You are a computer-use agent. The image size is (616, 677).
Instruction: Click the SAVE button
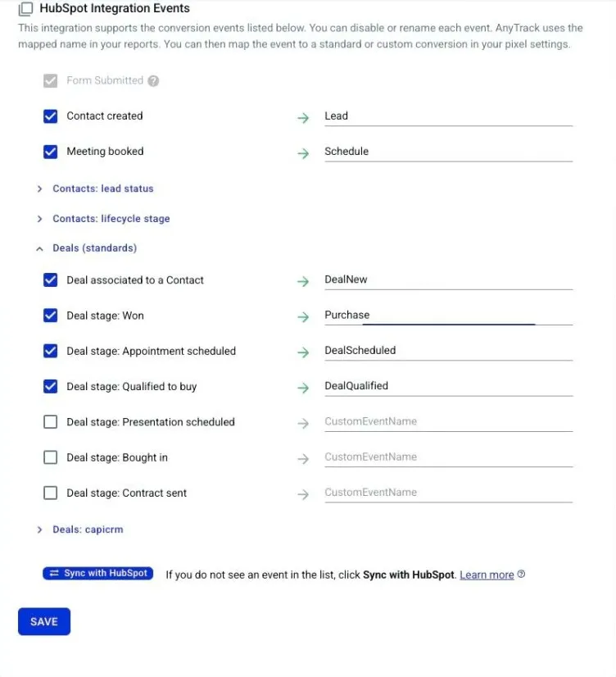click(x=44, y=621)
